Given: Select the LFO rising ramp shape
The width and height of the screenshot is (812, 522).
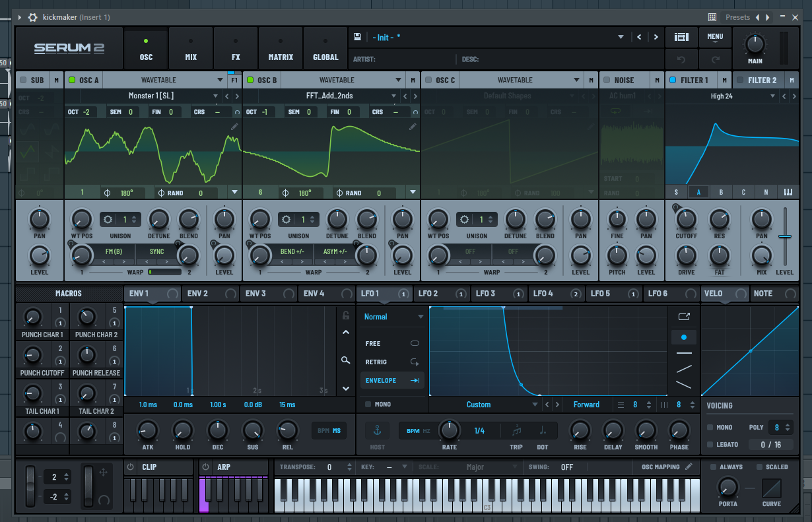Looking at the screenshot, I should pyautogui.click(x=684, y=369).
